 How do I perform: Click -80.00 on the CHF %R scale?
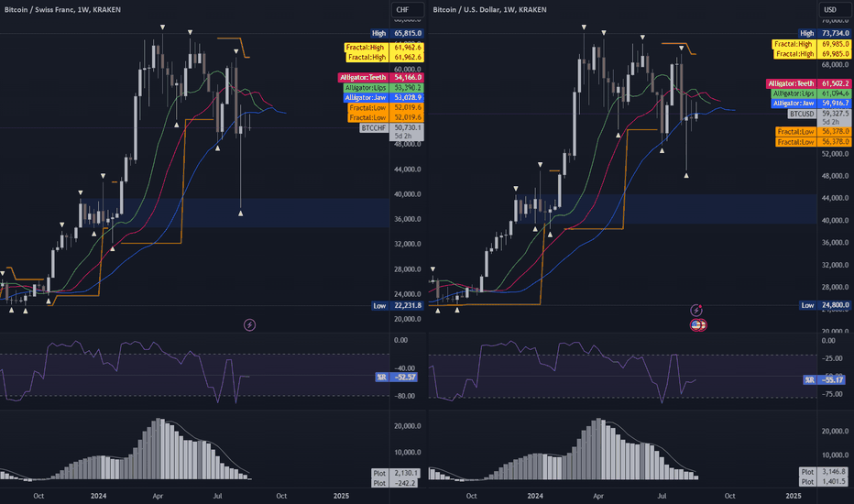[405, 396]
